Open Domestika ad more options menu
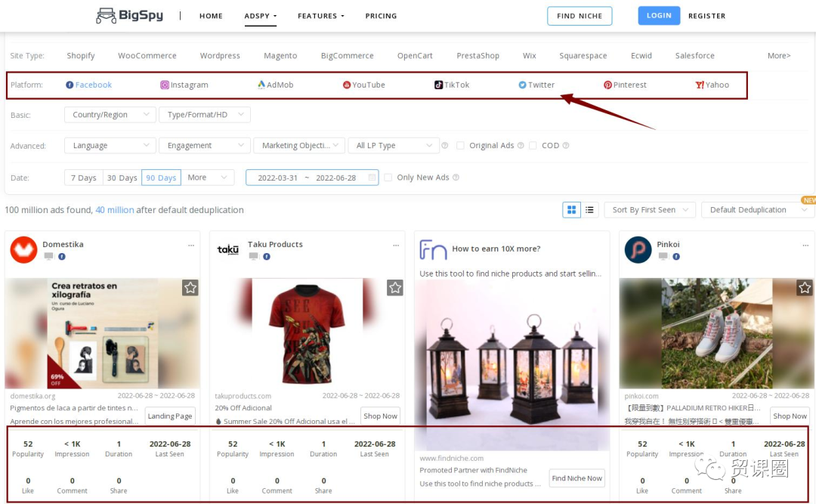The height and width of the screenshot is (504, 816). click(x=191, y=246)
